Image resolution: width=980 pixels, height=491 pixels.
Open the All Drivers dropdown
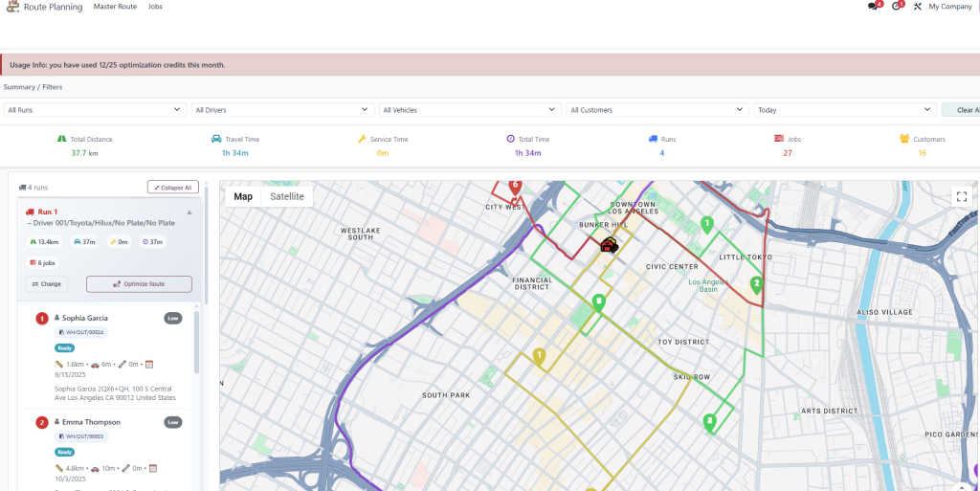281,110
